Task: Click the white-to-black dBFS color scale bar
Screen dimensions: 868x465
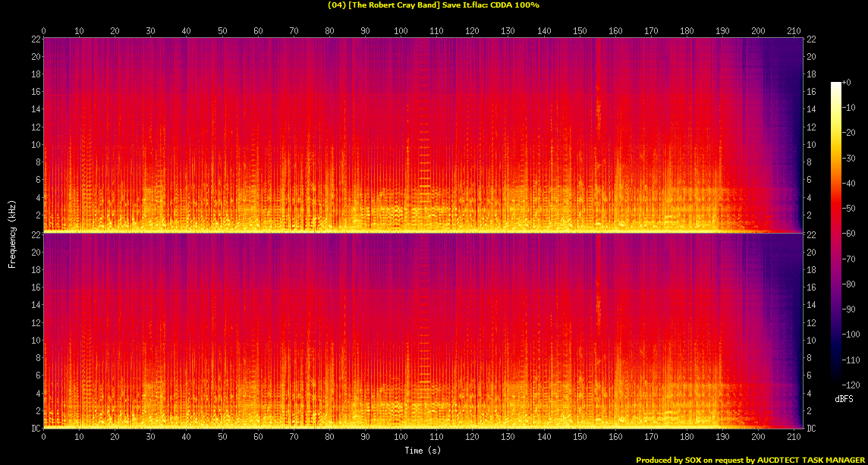Action: 835,234
